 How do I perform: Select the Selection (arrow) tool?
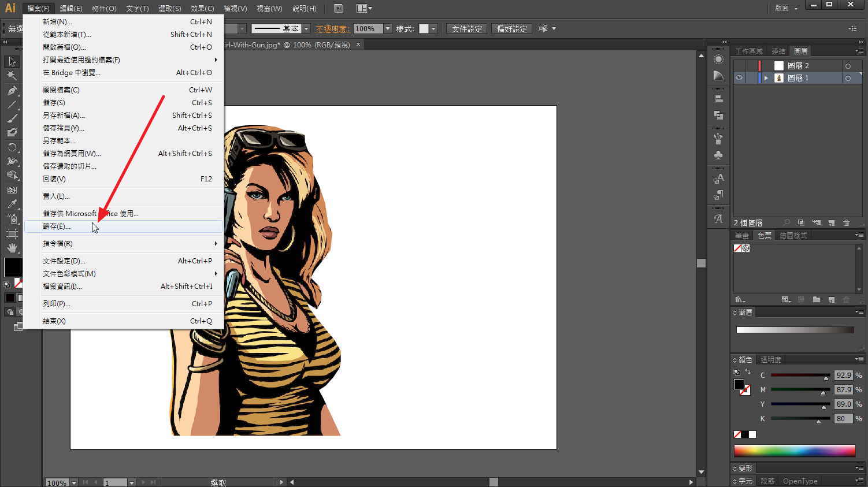[x=12, y=62]
